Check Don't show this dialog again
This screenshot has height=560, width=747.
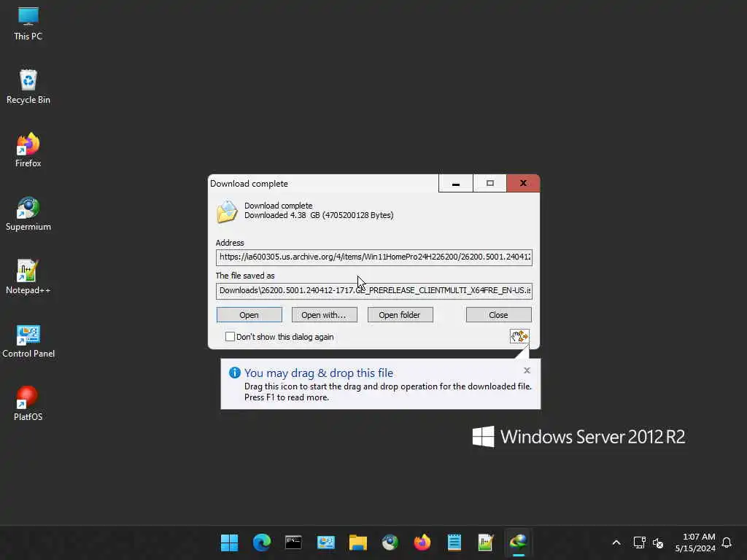coord(230,337)
